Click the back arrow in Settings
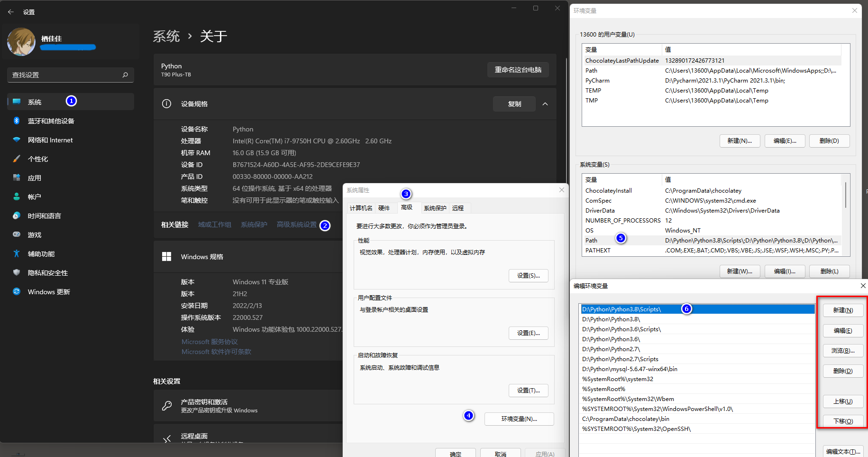This screenshot has width=868, height=457. 11,12
